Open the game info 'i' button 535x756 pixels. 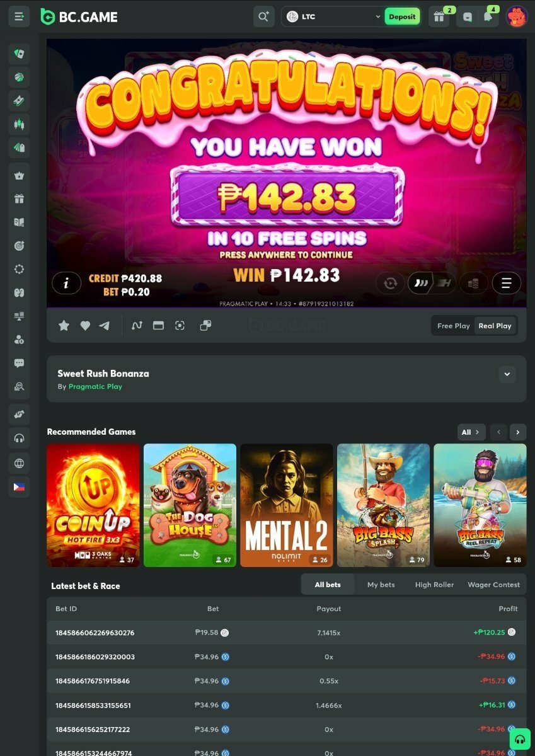tap(66, 283)
